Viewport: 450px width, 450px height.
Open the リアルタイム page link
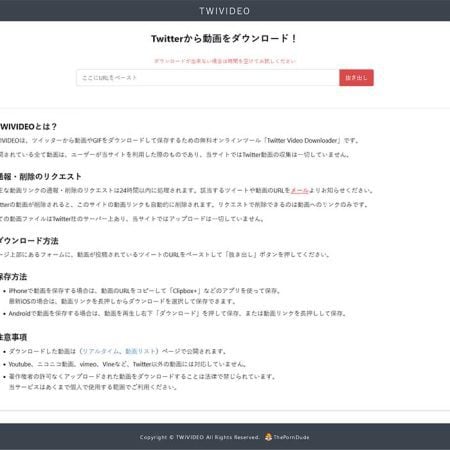[100, 351]
